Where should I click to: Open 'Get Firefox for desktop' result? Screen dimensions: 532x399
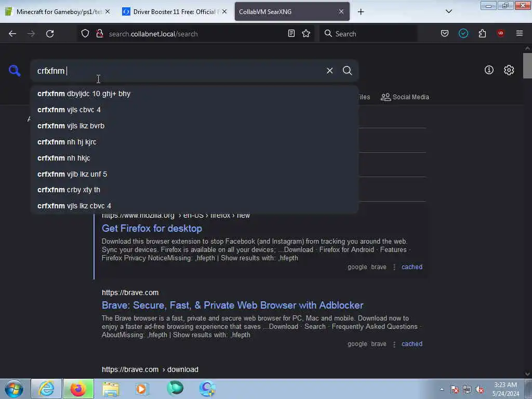[152, 229]
